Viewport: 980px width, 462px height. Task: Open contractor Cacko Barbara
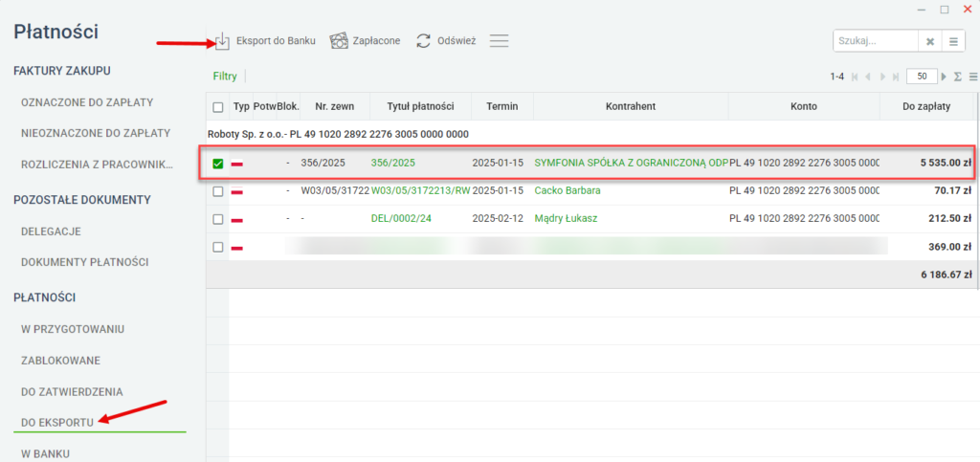568,191
